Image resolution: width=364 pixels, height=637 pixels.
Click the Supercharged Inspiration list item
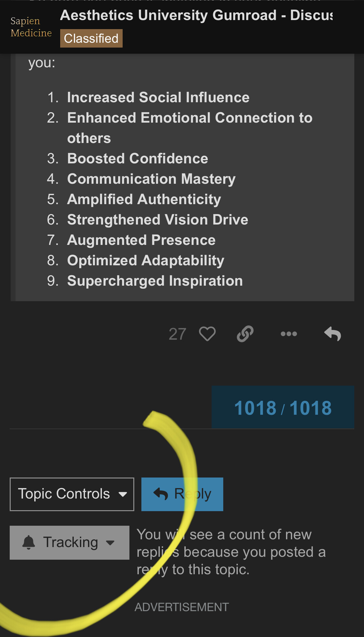pyautogui.click(x=155, y=281)
